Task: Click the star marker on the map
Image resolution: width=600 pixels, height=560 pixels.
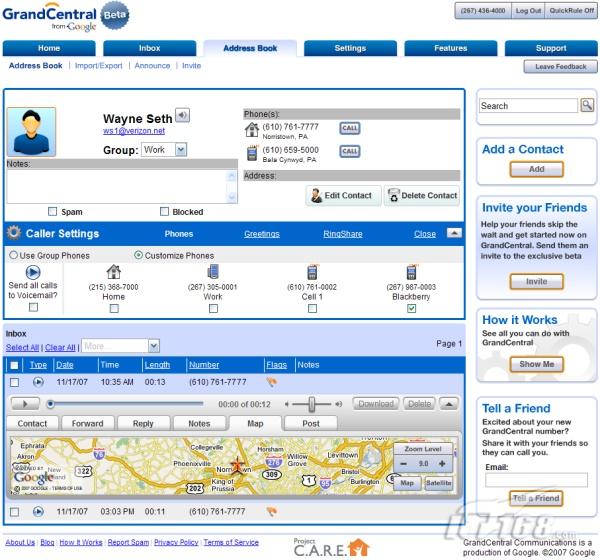Action: click(238, 465)
